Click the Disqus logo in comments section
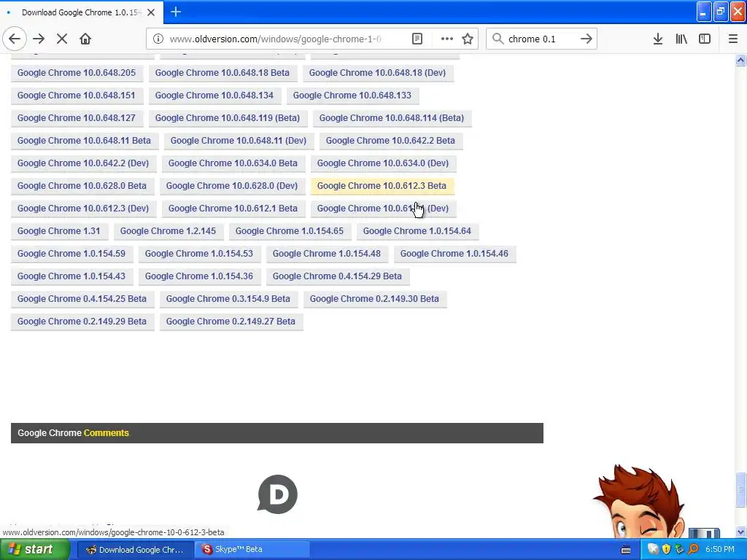The image size is (747, 560). point(277,494)
